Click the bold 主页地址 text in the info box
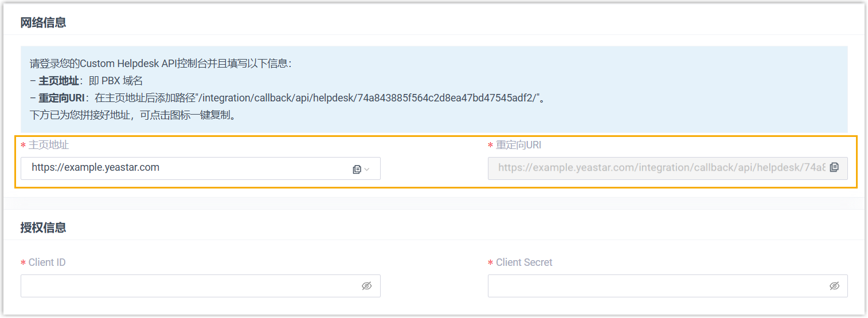Image resolution: width=868 pixels, height=318 pixels. pos(58,81)
